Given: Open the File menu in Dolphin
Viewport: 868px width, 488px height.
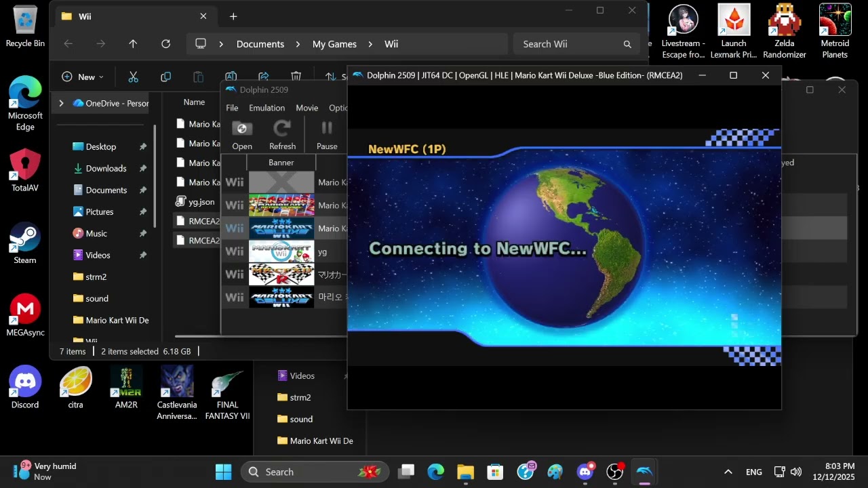Looking at the screenshot, I should click(232, 108).
